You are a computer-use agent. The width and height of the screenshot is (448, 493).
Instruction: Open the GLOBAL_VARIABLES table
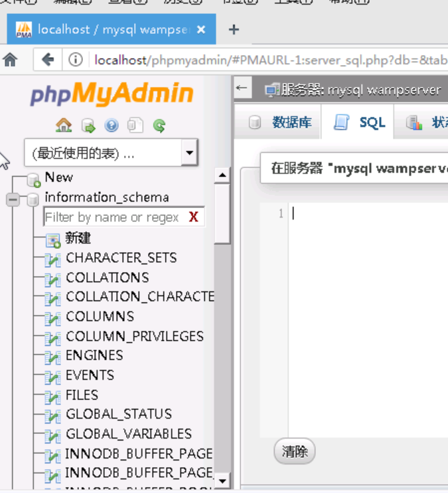tap(129, 434)
